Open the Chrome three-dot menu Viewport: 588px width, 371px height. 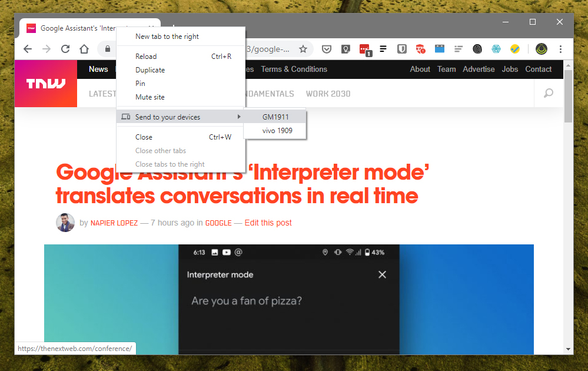point(560,49)
